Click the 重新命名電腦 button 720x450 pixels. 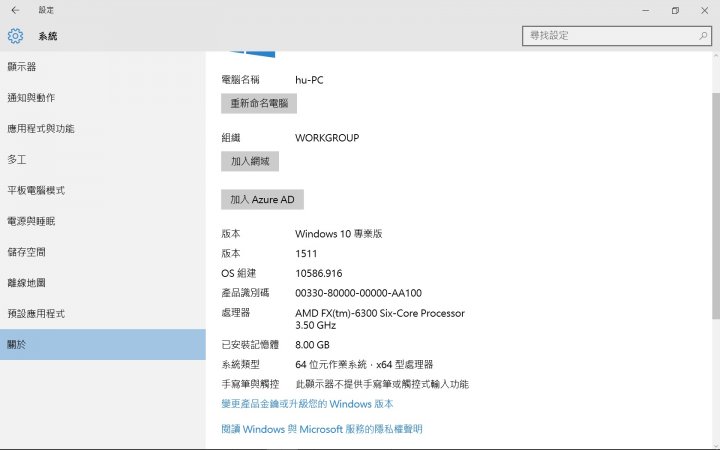coord(259,103)
